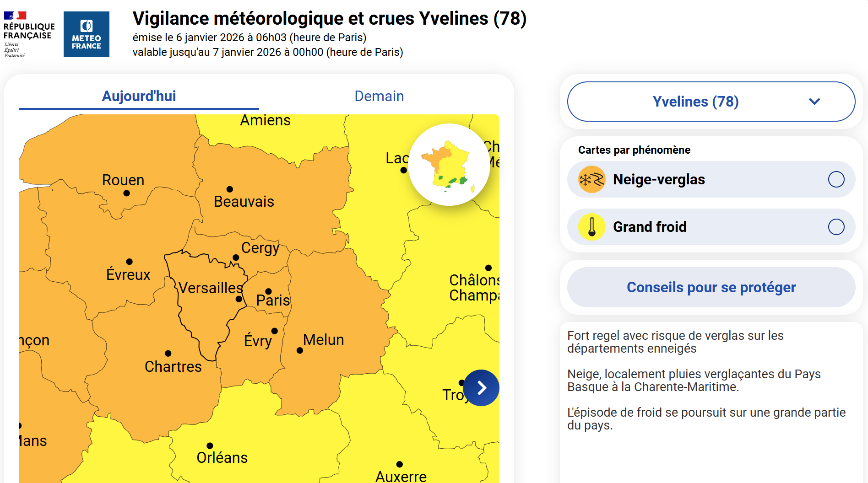The width and height of the screenshot is (868, 483).
Task: Open Conseils pour se protéger
Action: pyautogui.click(x=711, y=287)
